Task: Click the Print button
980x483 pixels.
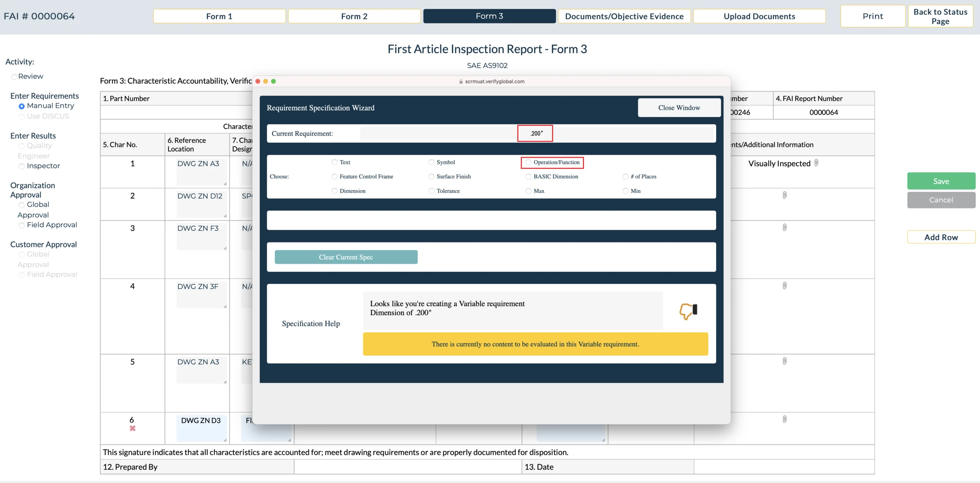Action: [x=873, y=16]
